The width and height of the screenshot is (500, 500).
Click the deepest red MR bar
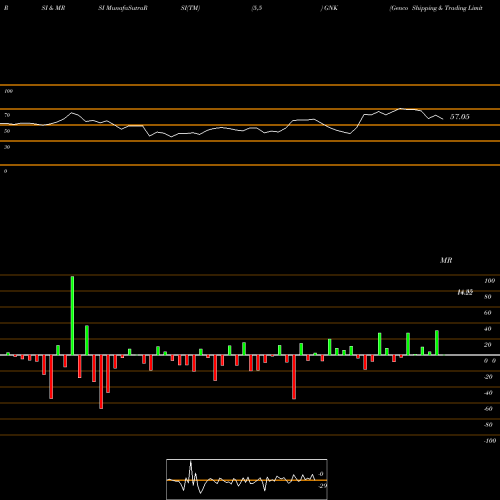coord(101,382)
